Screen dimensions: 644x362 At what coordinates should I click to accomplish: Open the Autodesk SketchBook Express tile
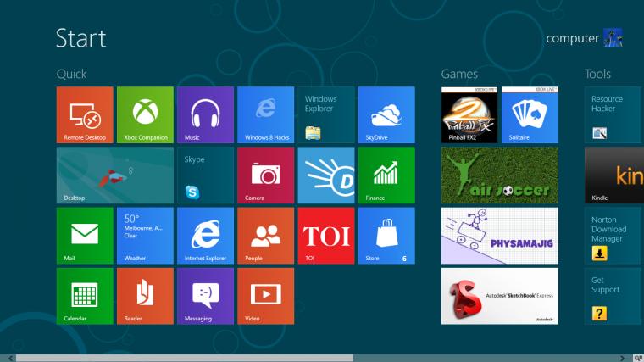500,296
